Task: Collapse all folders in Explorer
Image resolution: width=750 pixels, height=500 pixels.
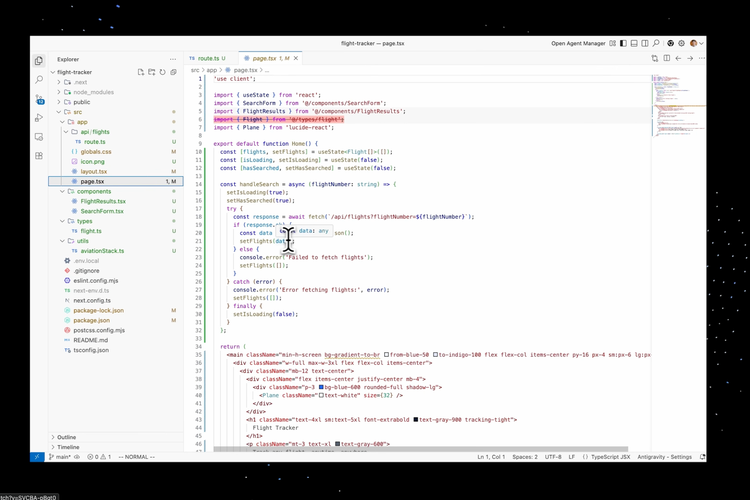Action: pos(173,72)
